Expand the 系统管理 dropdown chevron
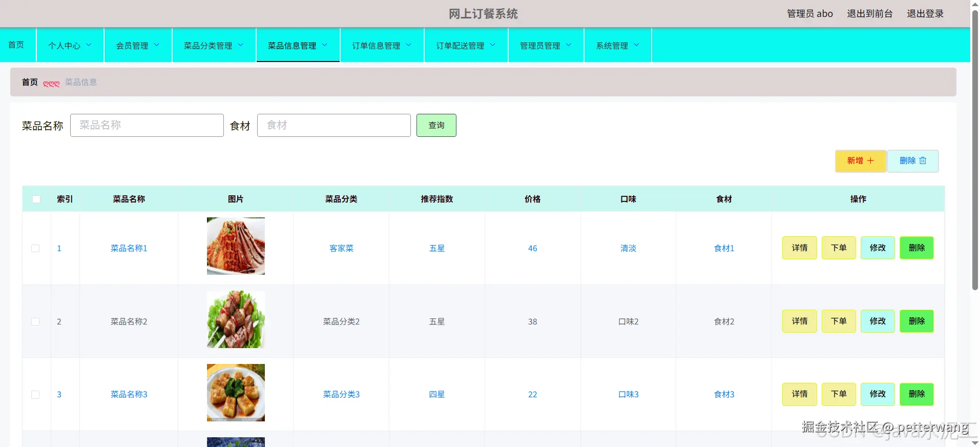The image size is (980, 447). 637,45
